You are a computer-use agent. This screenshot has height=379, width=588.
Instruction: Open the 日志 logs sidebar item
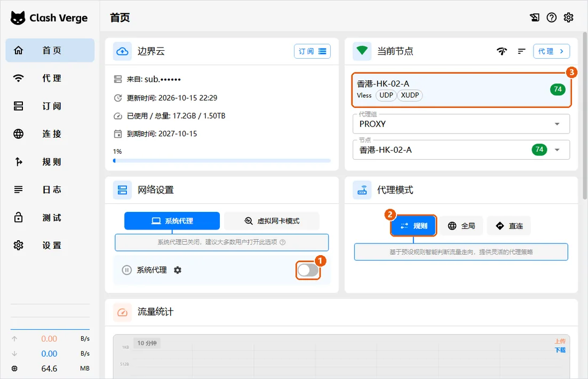[50, 189]
